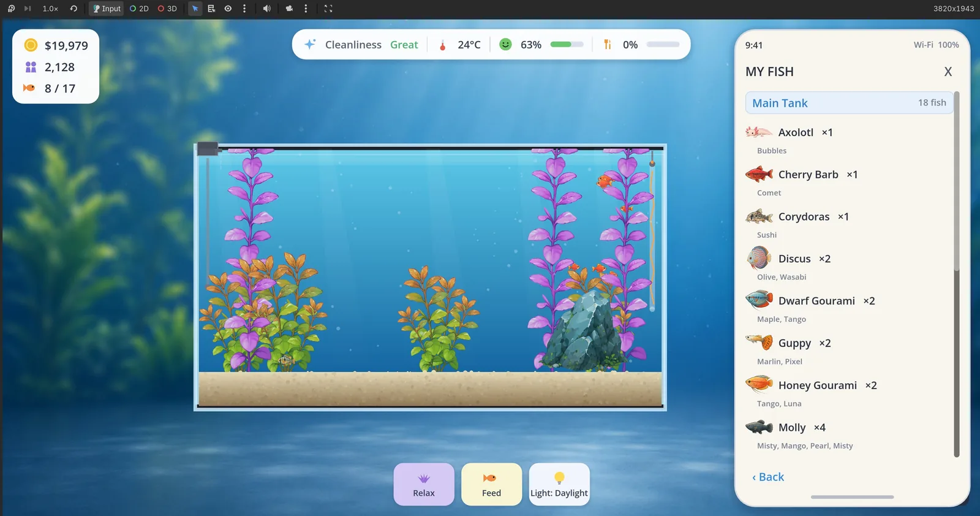
Task: Select the Dwarf Gourami ×2 row label
Action: click(x=826, y=301)
